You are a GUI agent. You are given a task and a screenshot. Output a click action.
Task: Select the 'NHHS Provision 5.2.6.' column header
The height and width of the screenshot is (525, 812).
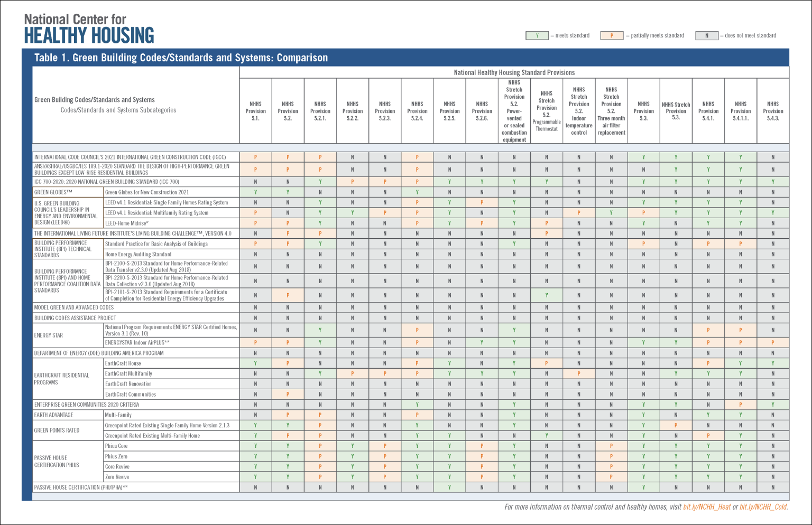tap(482, 111)
